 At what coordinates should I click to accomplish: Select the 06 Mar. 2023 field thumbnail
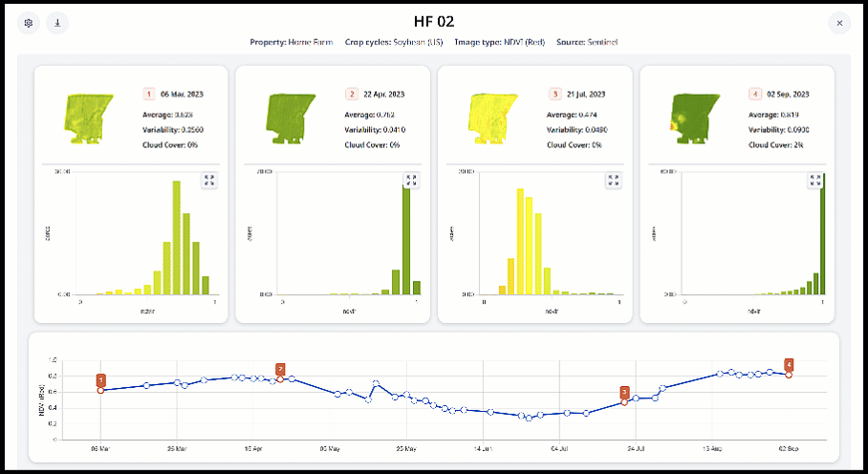click(x=87, y=118)
